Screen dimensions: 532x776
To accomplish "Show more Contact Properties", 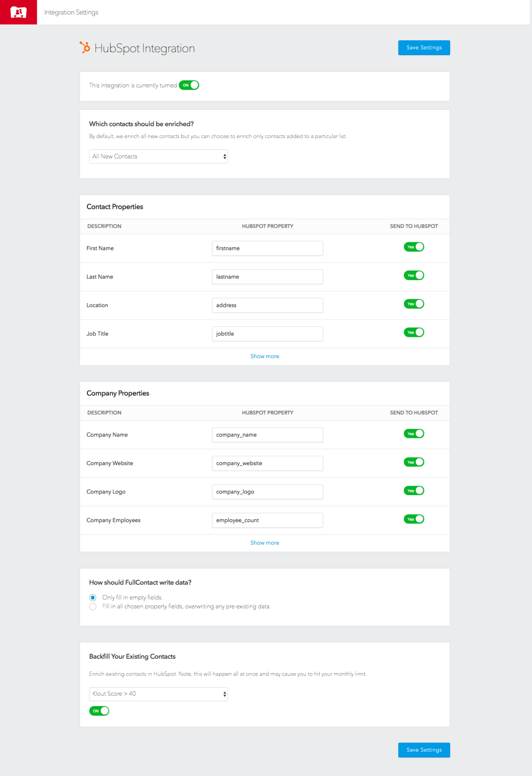I will pos(265,356).
